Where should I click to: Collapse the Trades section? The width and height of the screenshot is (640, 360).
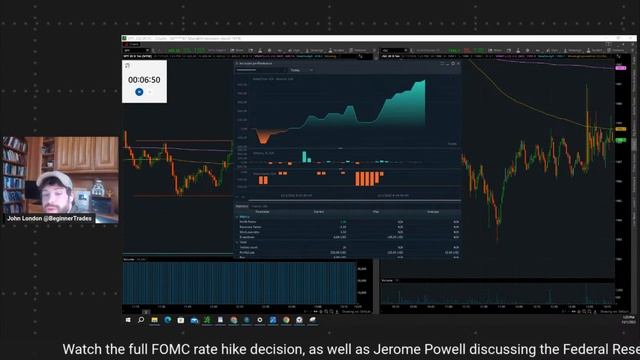[237, 242]
